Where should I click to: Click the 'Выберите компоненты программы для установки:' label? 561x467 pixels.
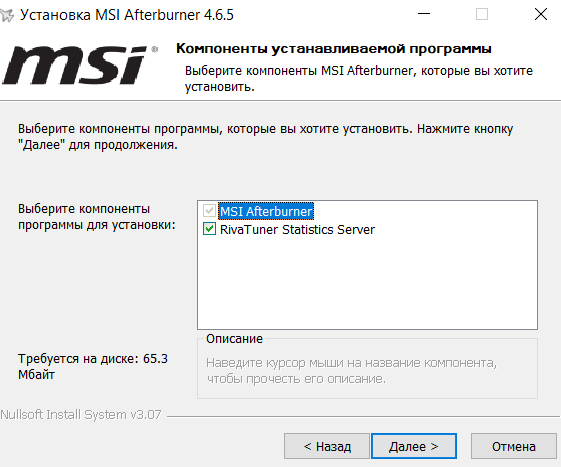[x=97, y=217]
